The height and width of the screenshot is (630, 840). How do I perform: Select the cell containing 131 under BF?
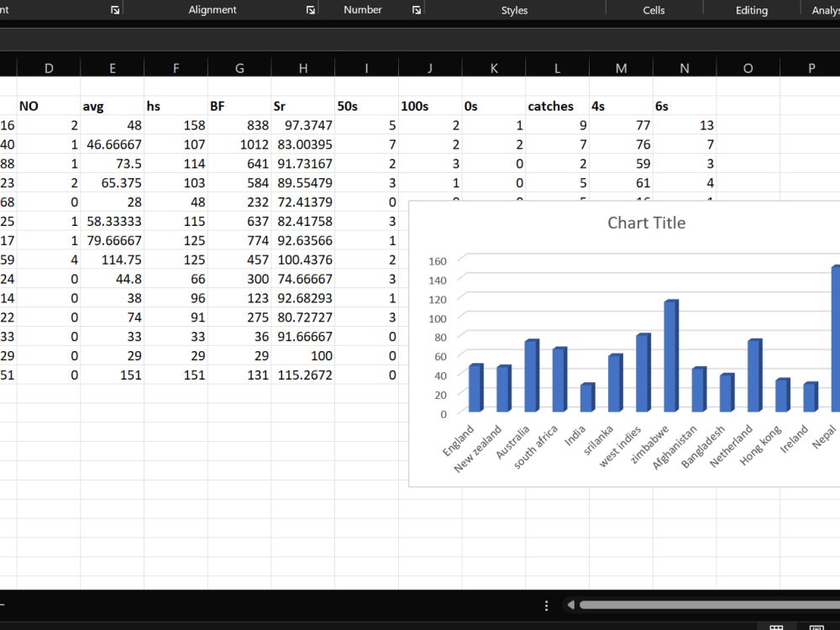coord(239,375)
